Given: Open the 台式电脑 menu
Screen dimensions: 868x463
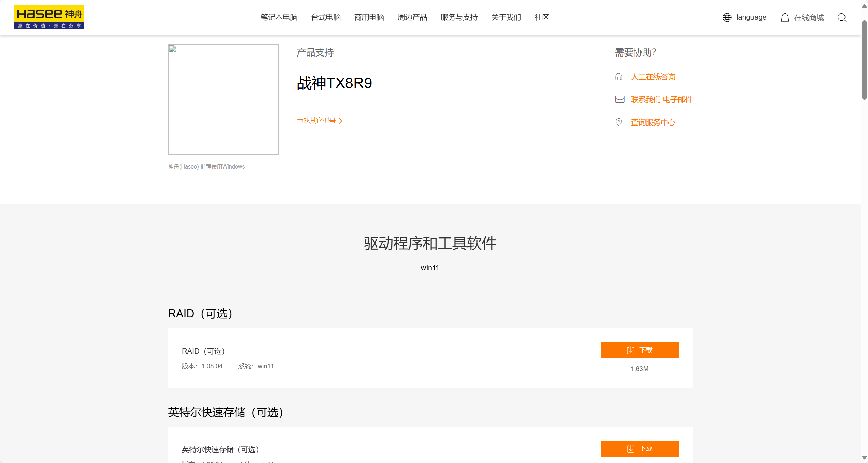Looking at the screenshot, I should point(326,17).
